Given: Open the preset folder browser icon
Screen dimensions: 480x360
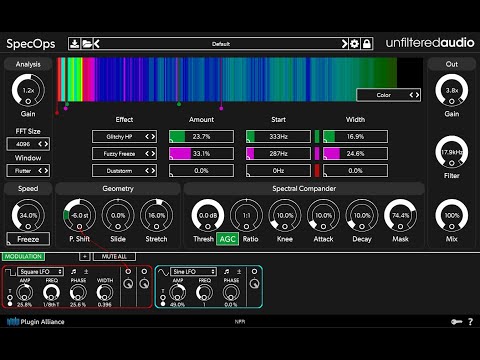Looking at the screenshot, I should tap(87, 44).
